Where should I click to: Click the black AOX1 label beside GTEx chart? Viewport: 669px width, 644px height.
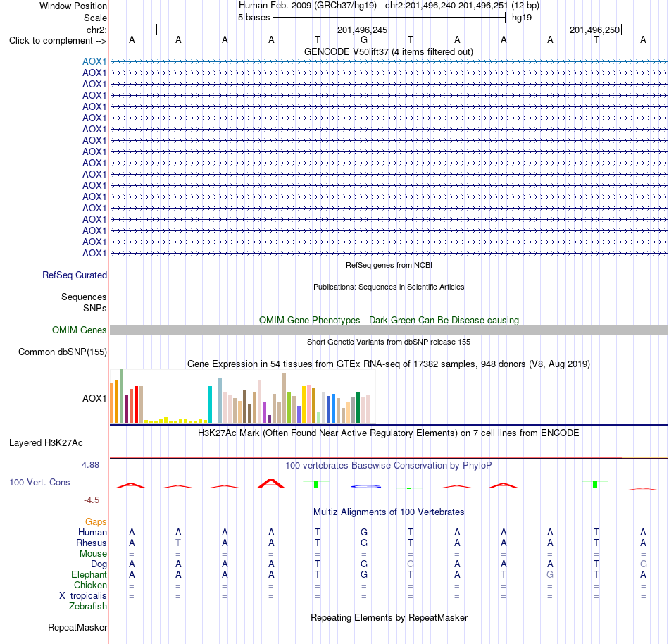pyautogui.click(x=94, y=398)
